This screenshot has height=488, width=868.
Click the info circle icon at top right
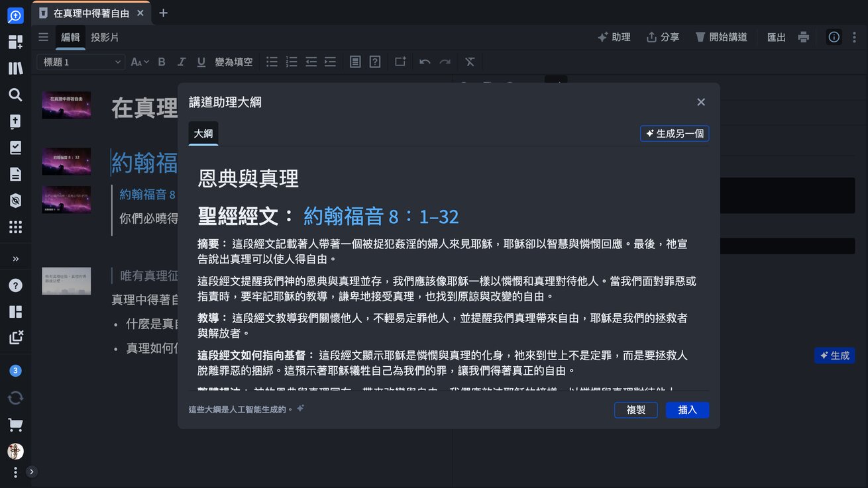[x=834, y=37]
